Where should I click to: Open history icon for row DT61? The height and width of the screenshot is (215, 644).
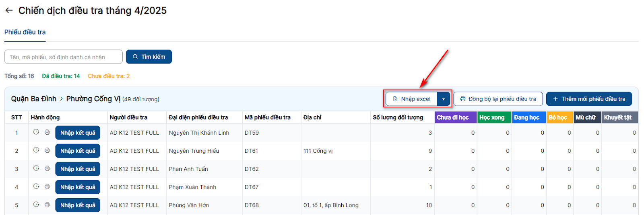coord(36,150)
